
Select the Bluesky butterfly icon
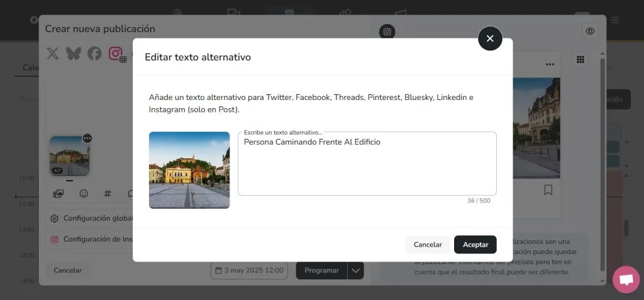click(x=74, y=53)
